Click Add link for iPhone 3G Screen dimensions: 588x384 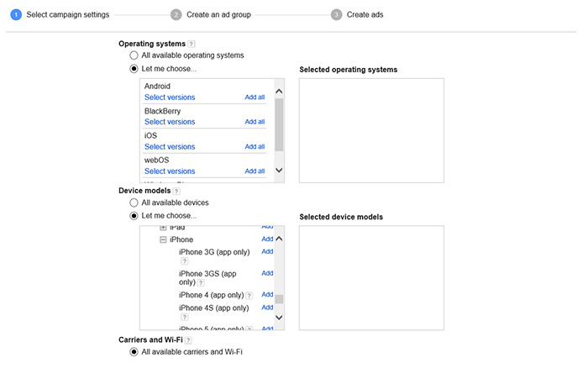pos(267,251)
